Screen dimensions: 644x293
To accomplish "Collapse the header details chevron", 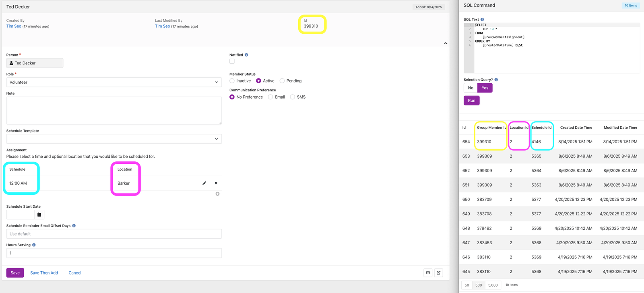I will (x=446, y=43).
